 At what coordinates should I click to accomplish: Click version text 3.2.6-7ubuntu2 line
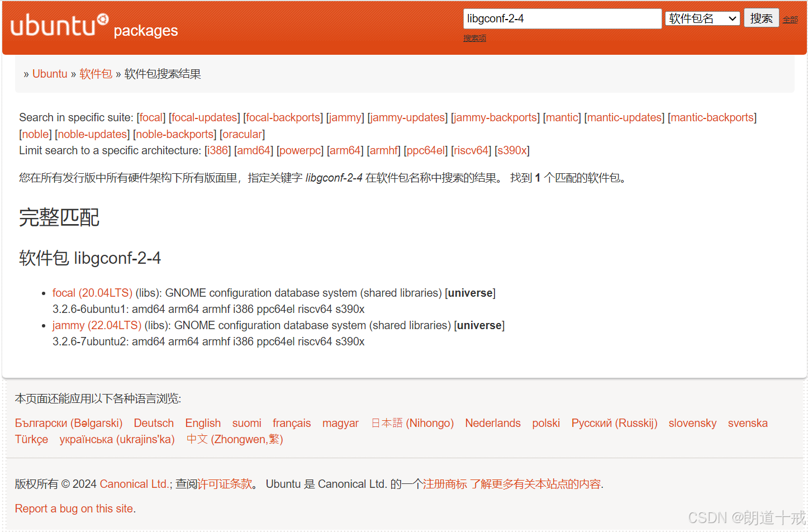(x=208, y=341)
